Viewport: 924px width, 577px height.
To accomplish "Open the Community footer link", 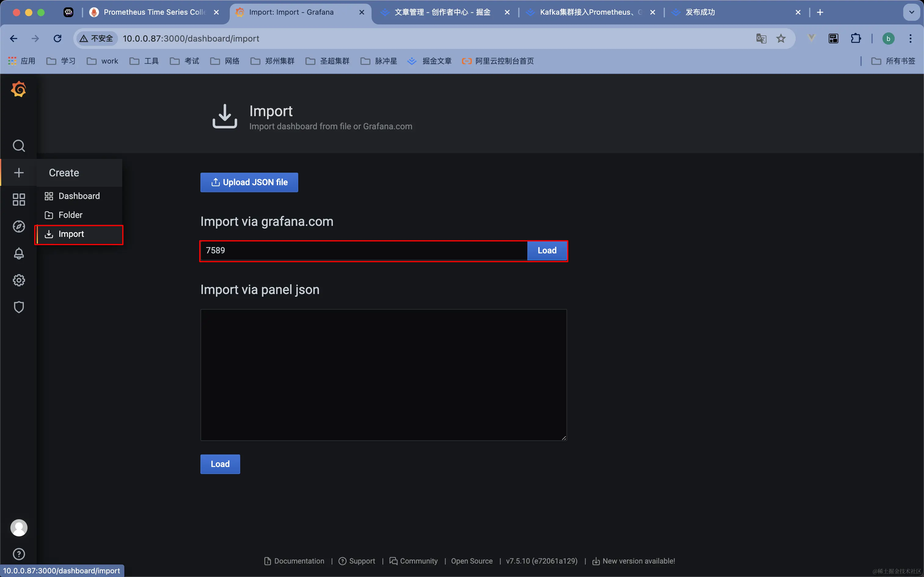I will coord(413,560).
